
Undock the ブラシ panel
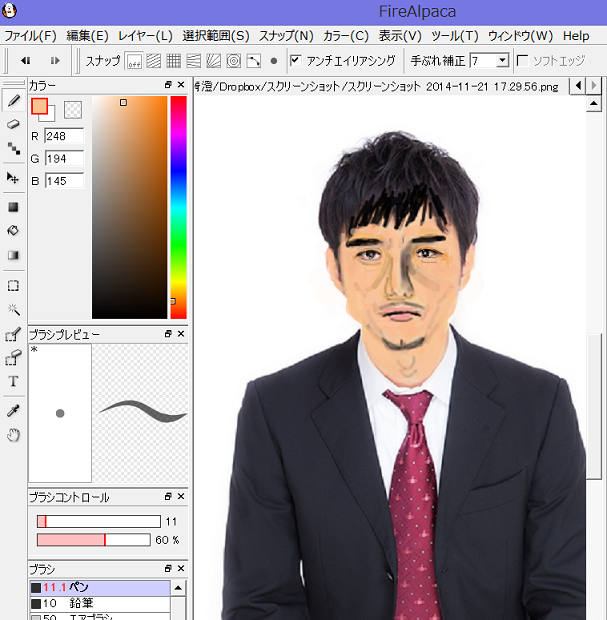168,568
